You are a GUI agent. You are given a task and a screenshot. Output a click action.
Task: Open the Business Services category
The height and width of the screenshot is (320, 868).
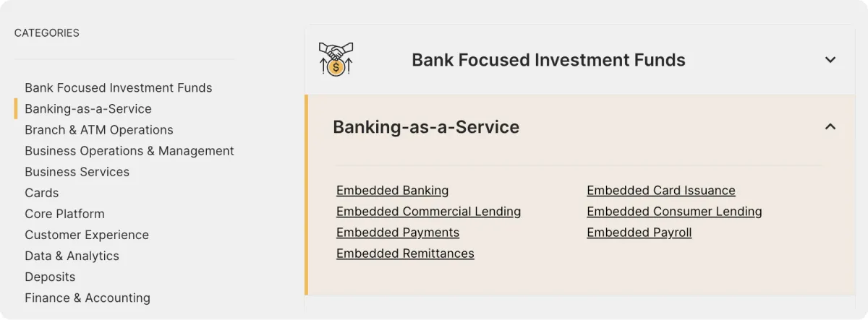pos(77,172)
